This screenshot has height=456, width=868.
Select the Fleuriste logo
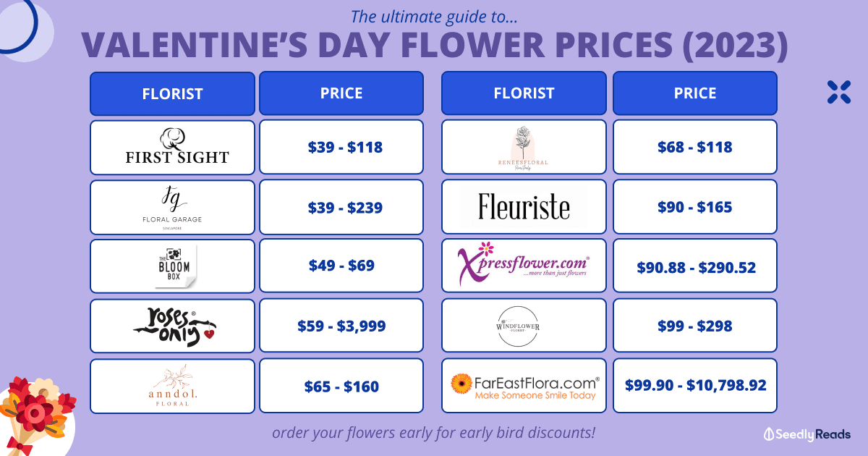point(524,207)
